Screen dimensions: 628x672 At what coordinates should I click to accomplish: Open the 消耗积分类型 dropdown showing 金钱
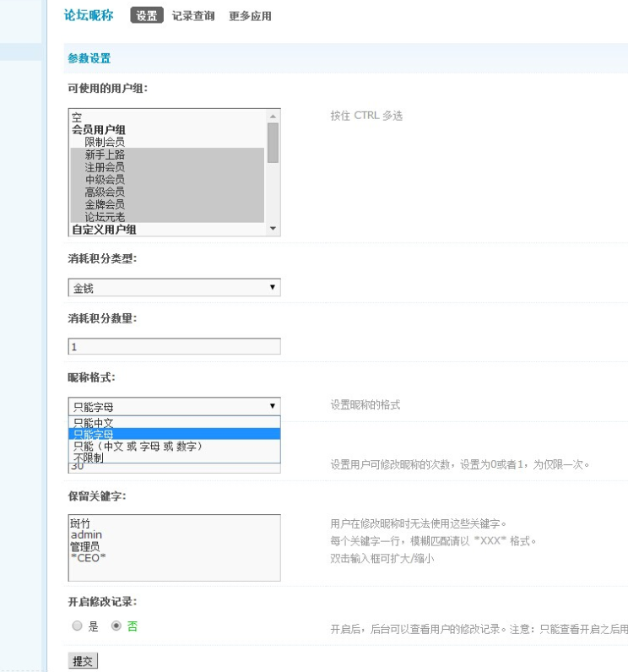tap(175, 288)
